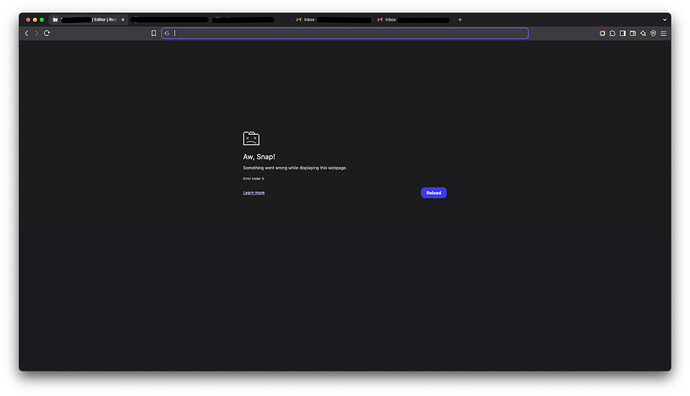Bookmark this page with the bookmark icon
The height and width of the screenshot is (396, 690).
[x=154, y=33]
